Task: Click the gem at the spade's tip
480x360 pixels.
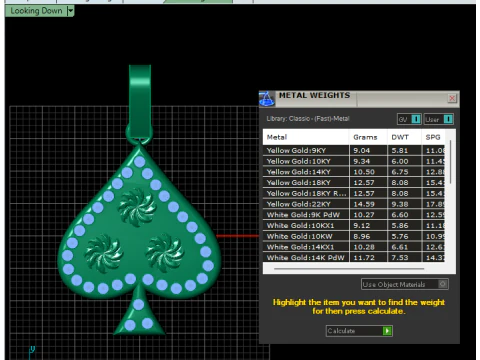Action: pos(139,162)
